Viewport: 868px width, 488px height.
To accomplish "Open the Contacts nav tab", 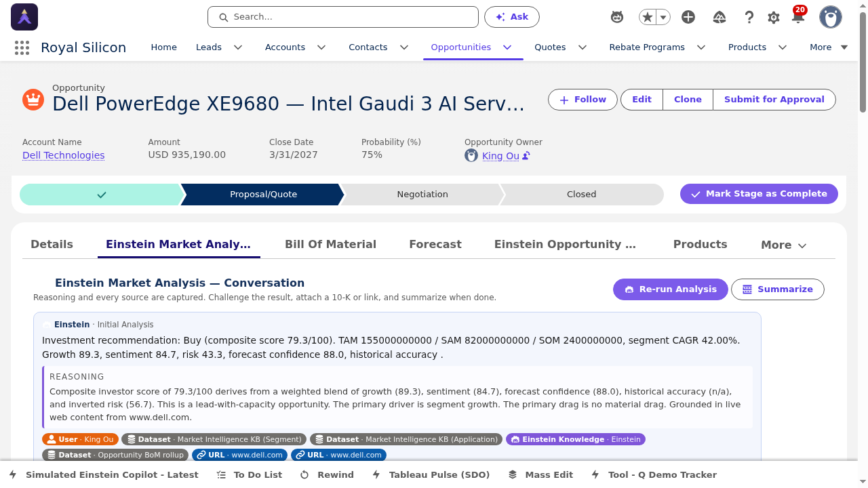I will point(368,47).
